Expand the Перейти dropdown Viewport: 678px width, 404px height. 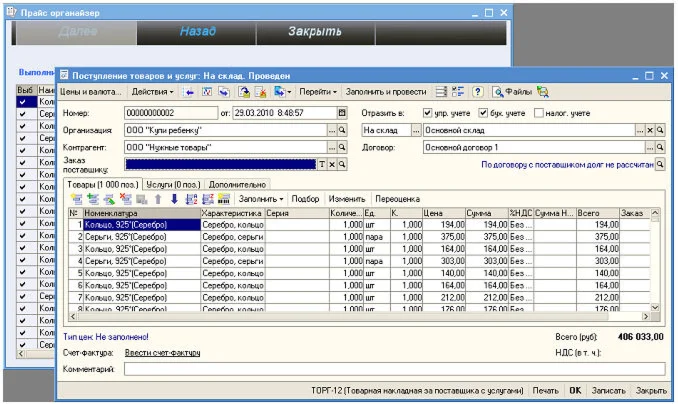pyautogui.click(x=316, y=92)
